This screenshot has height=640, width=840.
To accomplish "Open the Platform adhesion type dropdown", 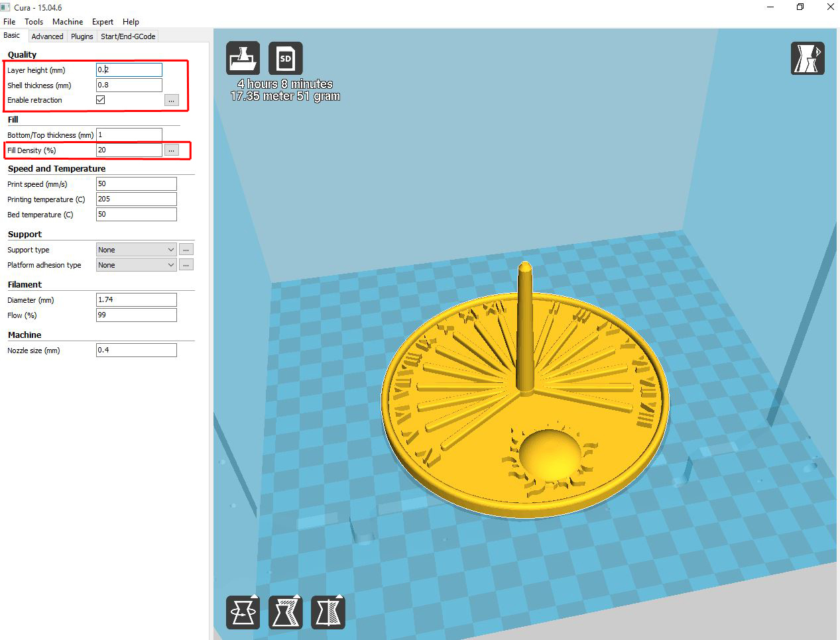I will (136, 264).
